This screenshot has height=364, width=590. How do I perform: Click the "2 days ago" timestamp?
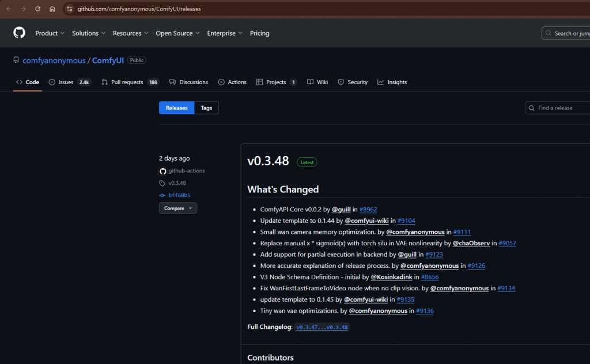click(174, 158)
